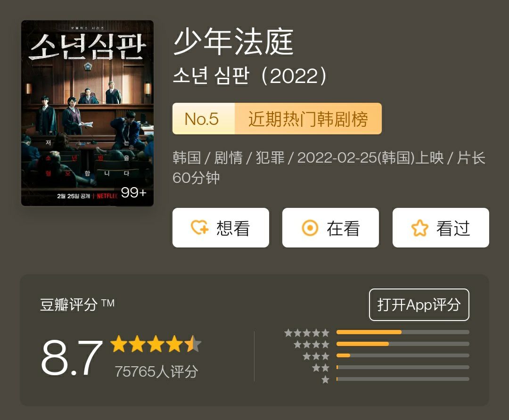Click the star icon on 看过
This screenshot has height=420, width=509.
[420, 228]
